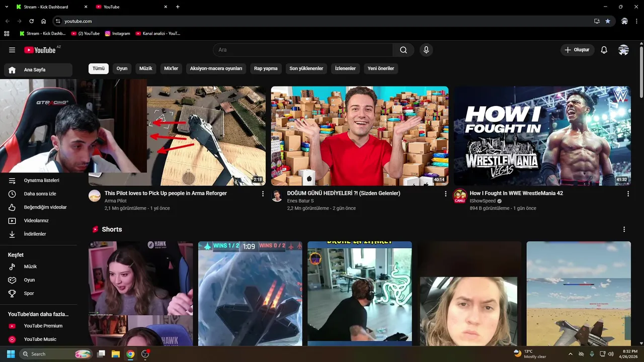Image resolution: width=644 pixels, height=362 pixels.
Task: Select the Aksiyon-macera oyunları chip
Action: (216, 68)
